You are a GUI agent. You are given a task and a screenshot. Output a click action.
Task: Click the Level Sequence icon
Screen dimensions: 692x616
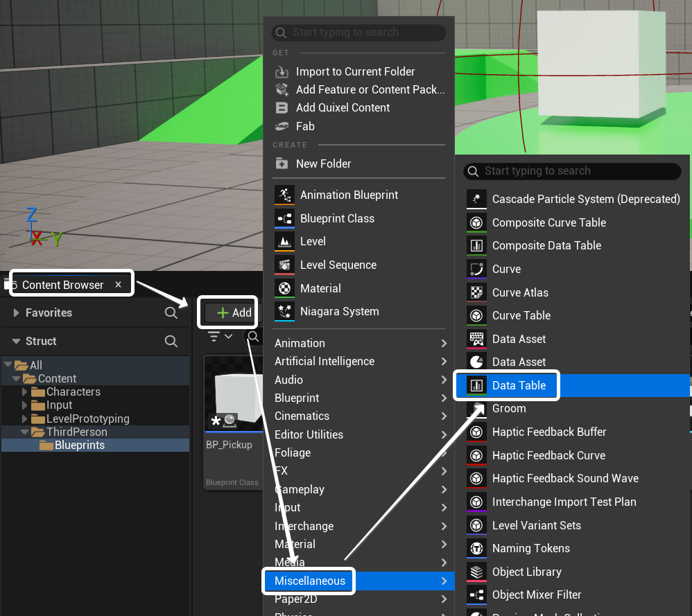[x=284, y=265]
